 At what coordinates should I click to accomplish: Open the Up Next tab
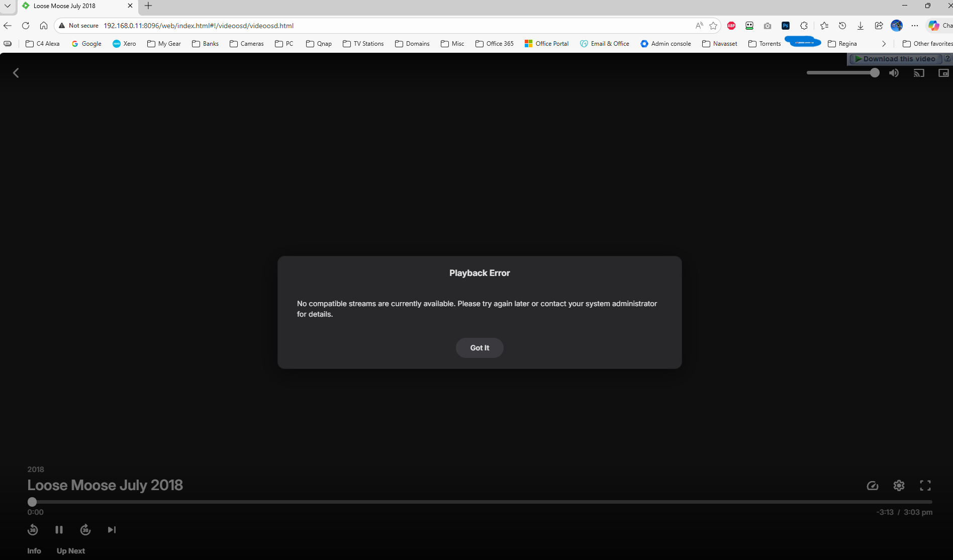point(71,551)
